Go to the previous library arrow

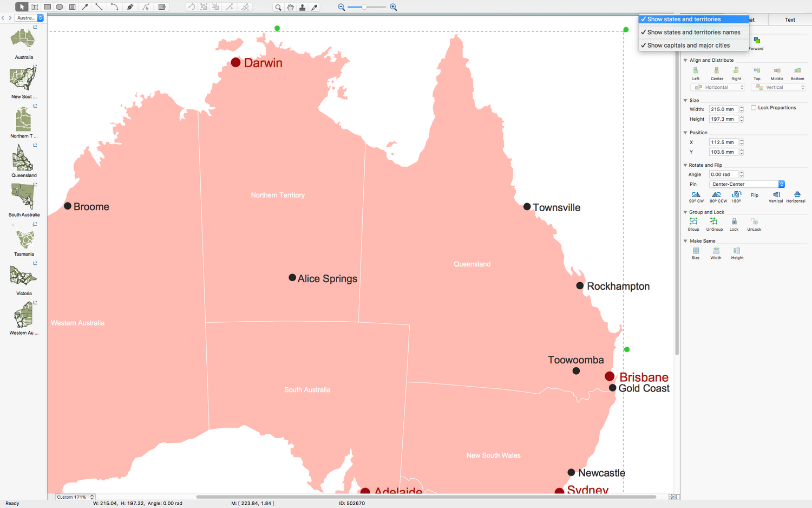point(3,18)
